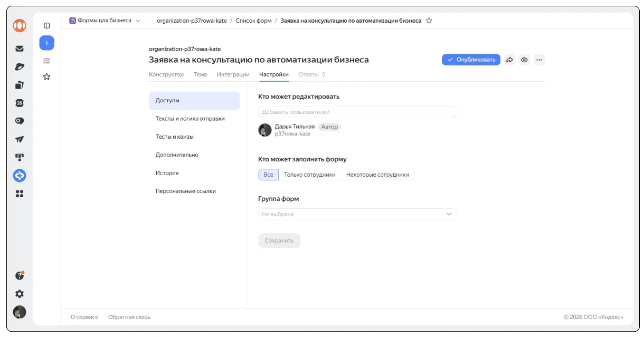Open Доступы settings section
Image resolution: width=644 pixels, height=337 pixels.
pos(194,100)
